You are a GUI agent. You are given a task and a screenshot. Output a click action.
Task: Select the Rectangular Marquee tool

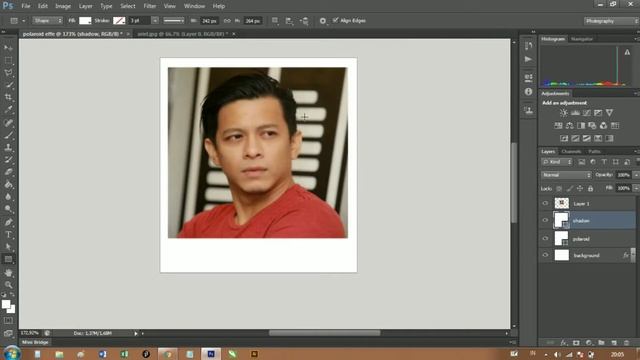pyautogui.click(x=8, y=60)
